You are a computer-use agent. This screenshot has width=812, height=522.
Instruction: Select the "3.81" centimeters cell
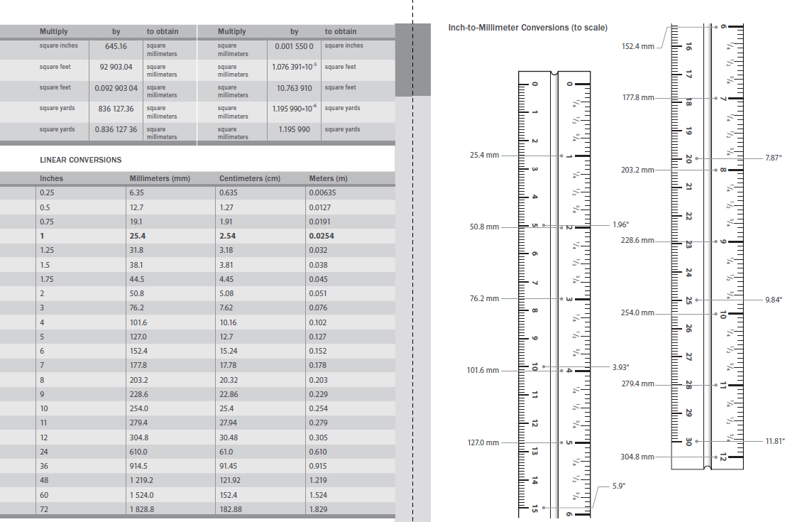[226, 265]
